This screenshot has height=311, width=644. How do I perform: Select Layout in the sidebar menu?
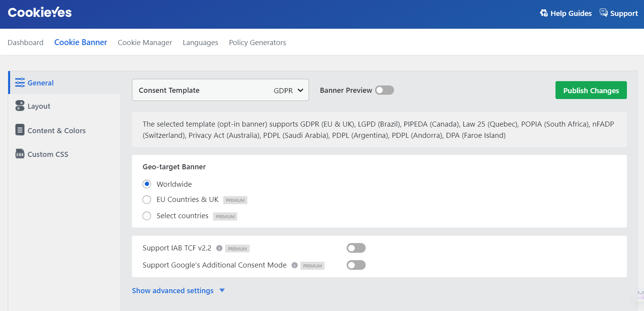pos(65,106)
